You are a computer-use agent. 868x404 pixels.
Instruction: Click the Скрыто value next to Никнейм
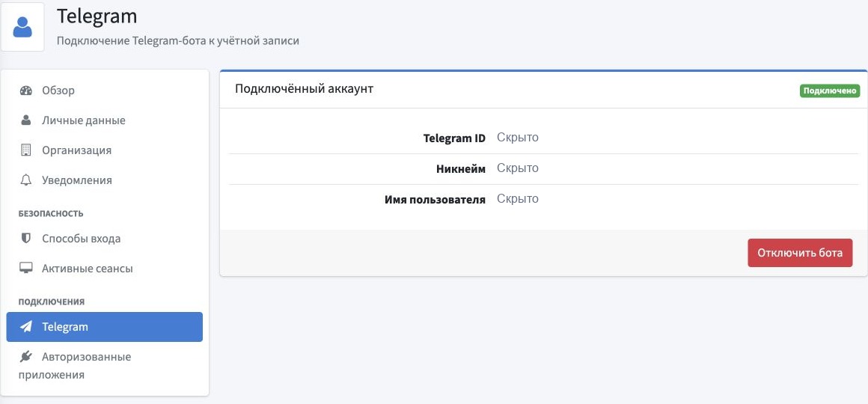(518, 168)
